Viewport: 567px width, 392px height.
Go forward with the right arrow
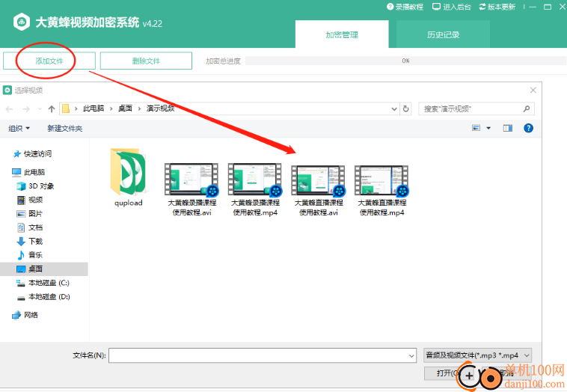(x=26, y=109)
